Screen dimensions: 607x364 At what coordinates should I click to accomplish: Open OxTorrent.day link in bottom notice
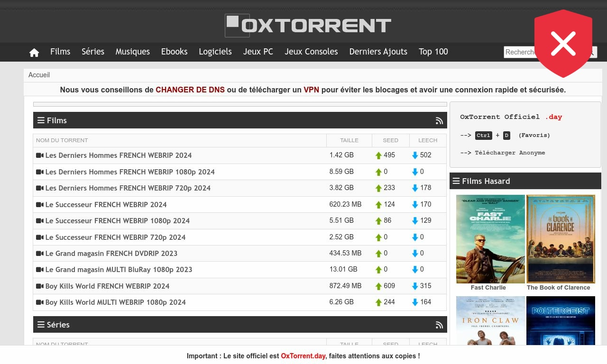(303, 356)
